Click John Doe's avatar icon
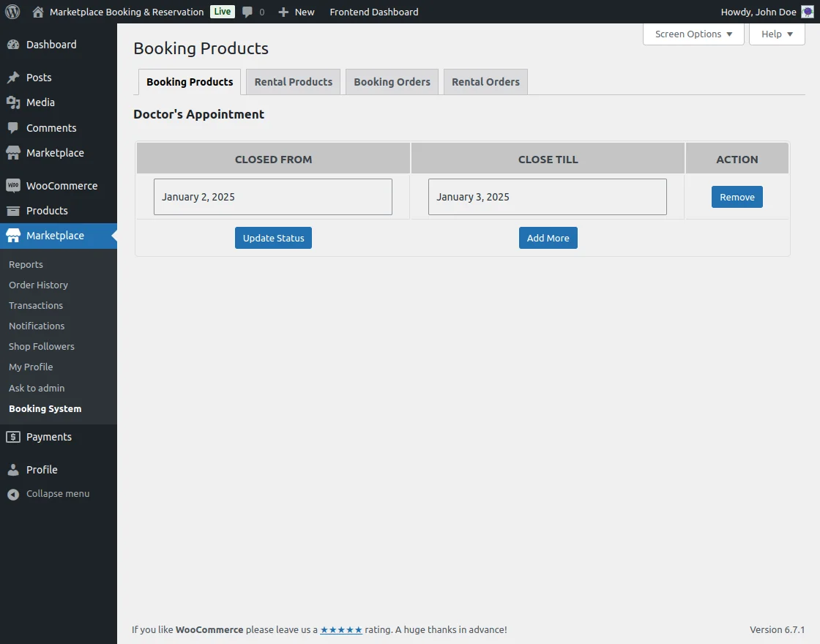Image resolution: width=820 pixels, height=644 pixels. tap(808, 12)
